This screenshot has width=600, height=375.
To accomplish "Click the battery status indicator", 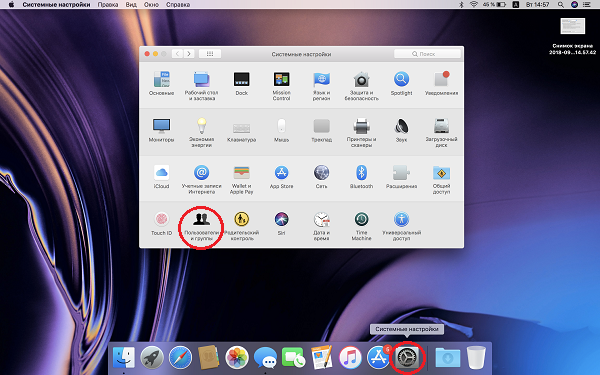I will (494, 5).
